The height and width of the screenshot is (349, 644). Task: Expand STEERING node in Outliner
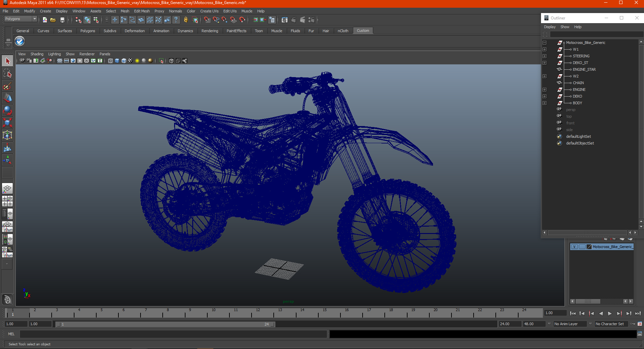click(x=545, y=56)
